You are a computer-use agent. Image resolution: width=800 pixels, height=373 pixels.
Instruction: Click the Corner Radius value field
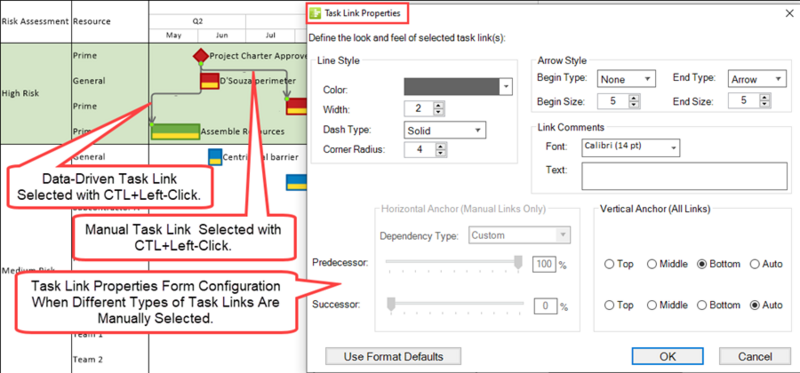tap(419, 151)
